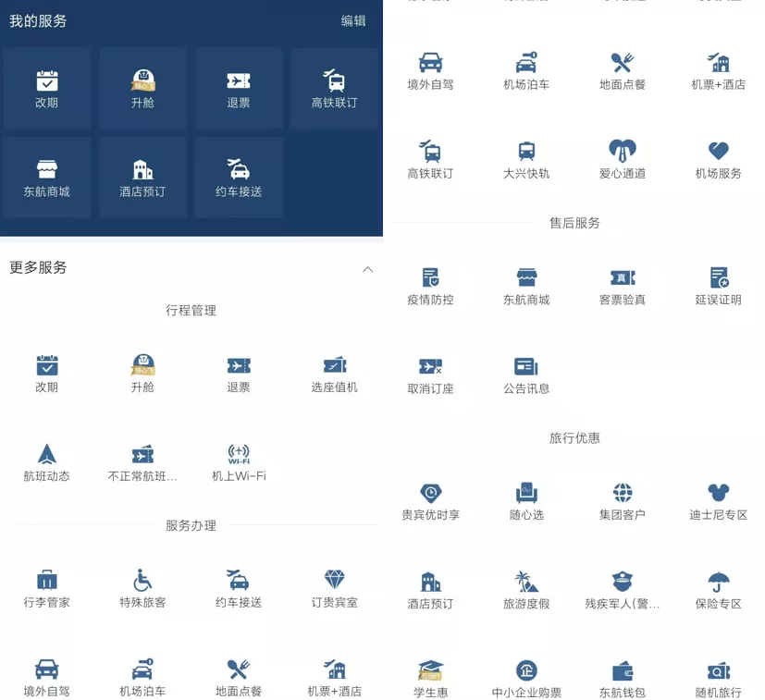Open 升舱 upgrade in 我的服务 grid

[142, 88]
